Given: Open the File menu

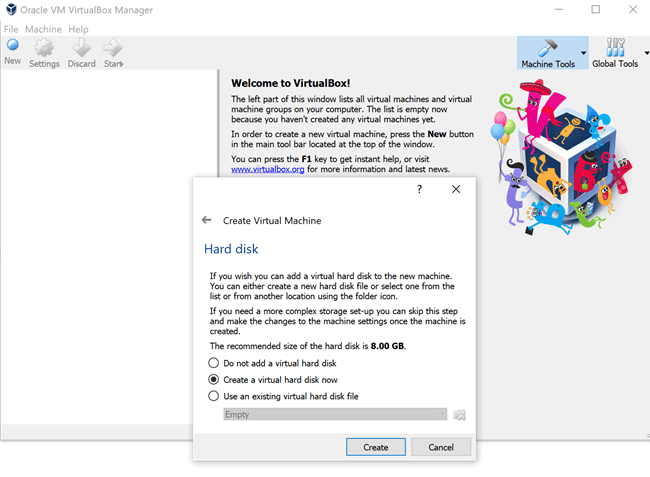Looking at the screenshot, I should [11, 29].
